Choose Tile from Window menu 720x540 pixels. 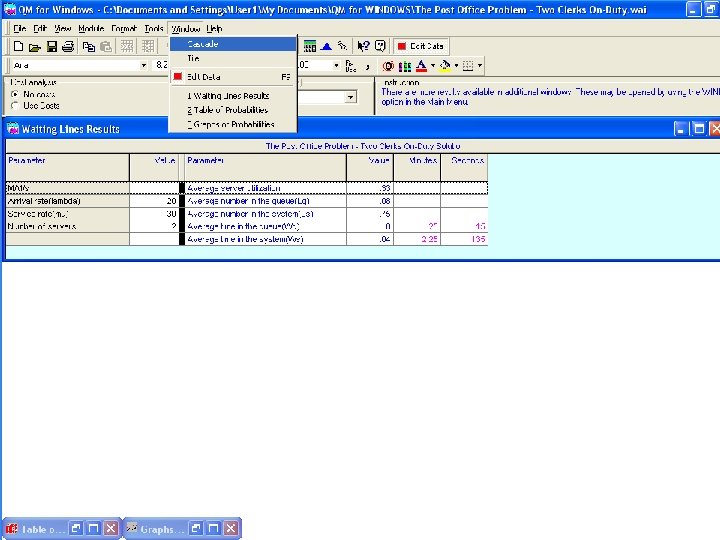click(233, 58)
